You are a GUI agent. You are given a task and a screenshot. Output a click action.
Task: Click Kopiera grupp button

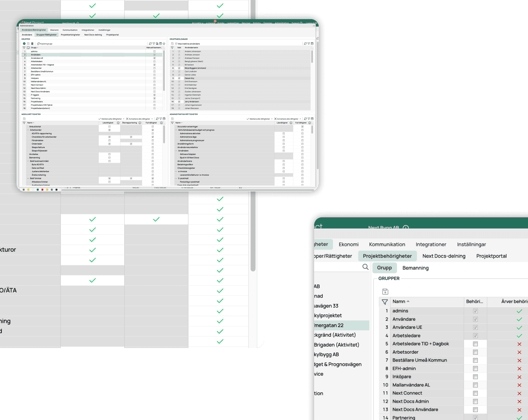45,44
